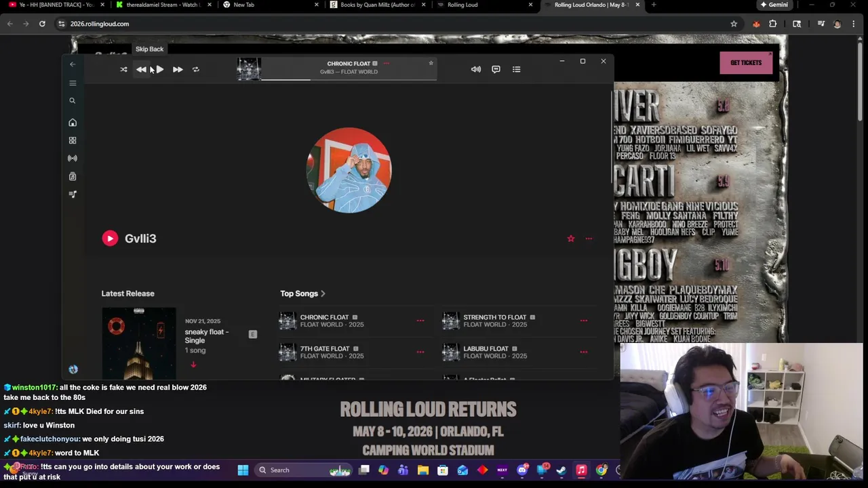Show the Playing Next queue
This screenshot has width=868, height=488.
pos(516,69)
